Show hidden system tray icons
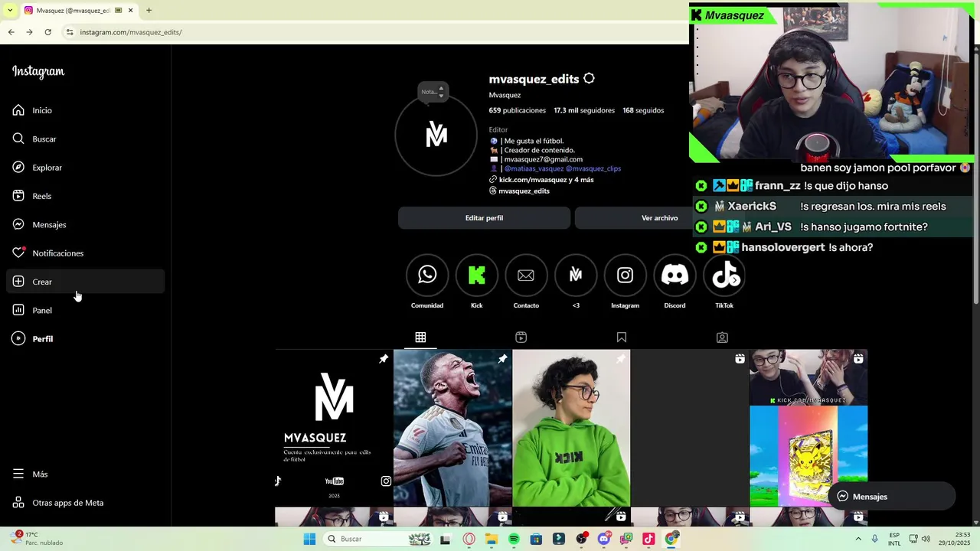The image size is (980, 551). tap(857, 539)
